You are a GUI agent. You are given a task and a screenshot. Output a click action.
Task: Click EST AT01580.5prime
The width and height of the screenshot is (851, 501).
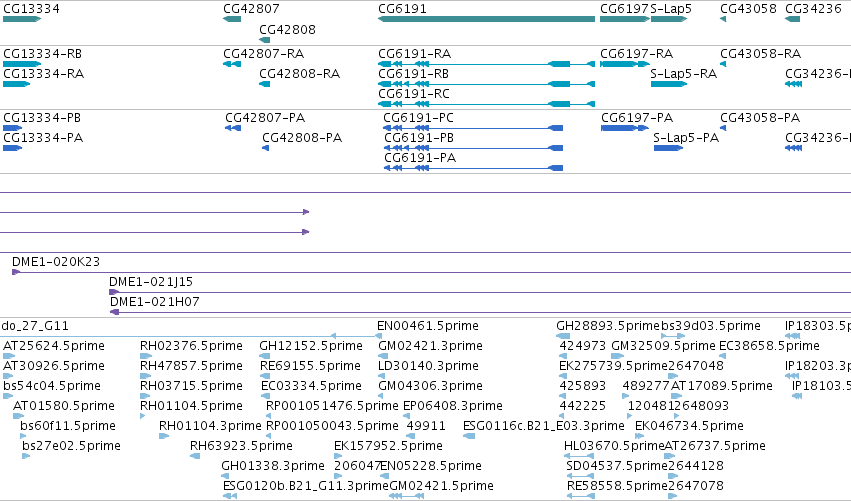64,406
